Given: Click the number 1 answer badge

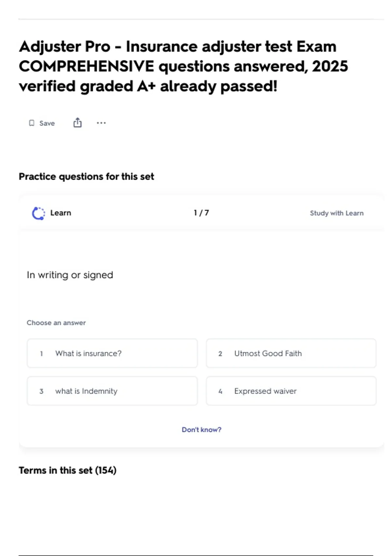Looking at the screenshot, I should click(x=41, y=354).
